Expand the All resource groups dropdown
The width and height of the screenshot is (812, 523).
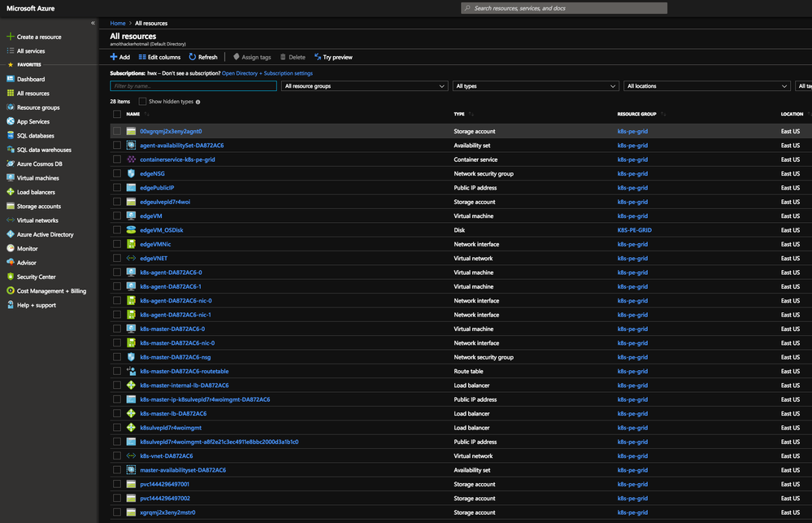pyautogui.click(x=365, y=86)
